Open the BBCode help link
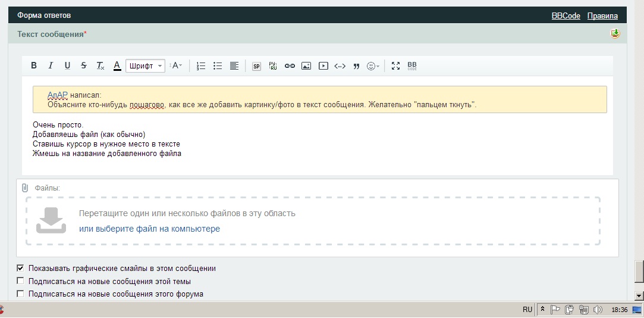The width and height of the screenshot is (644, 318). 566,16
